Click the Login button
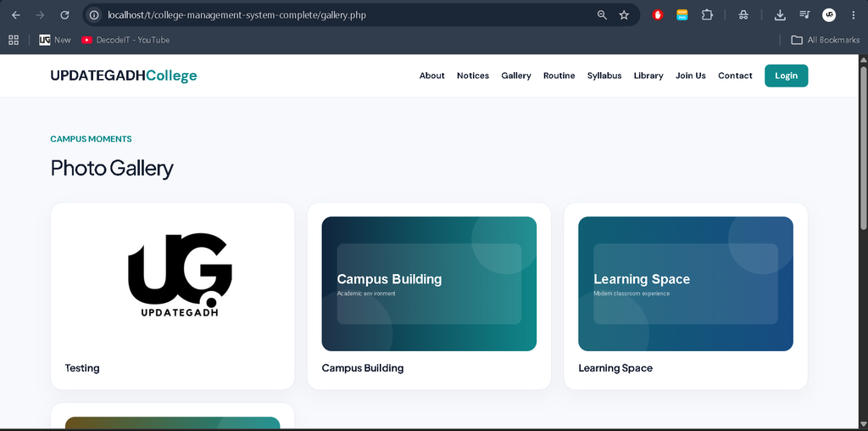Image resolution: width=868 pixels, height=431 pixels. 786,76
